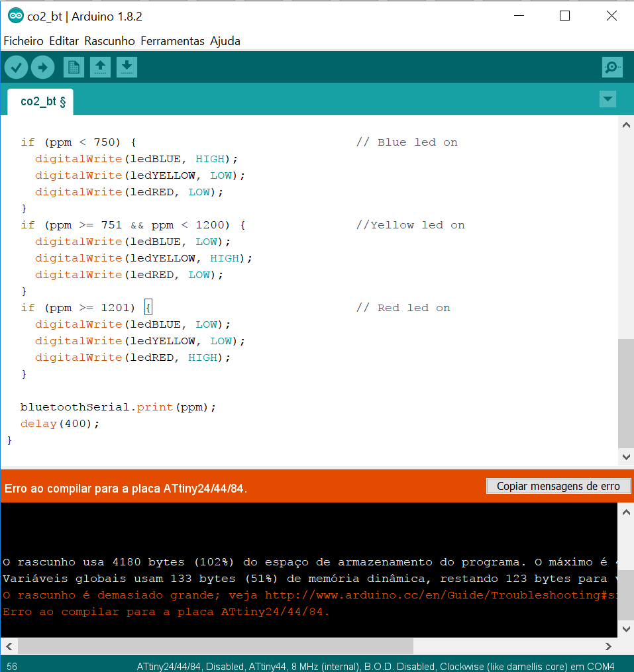Open the tab options dropdown arrow

(x=608, y=99)
